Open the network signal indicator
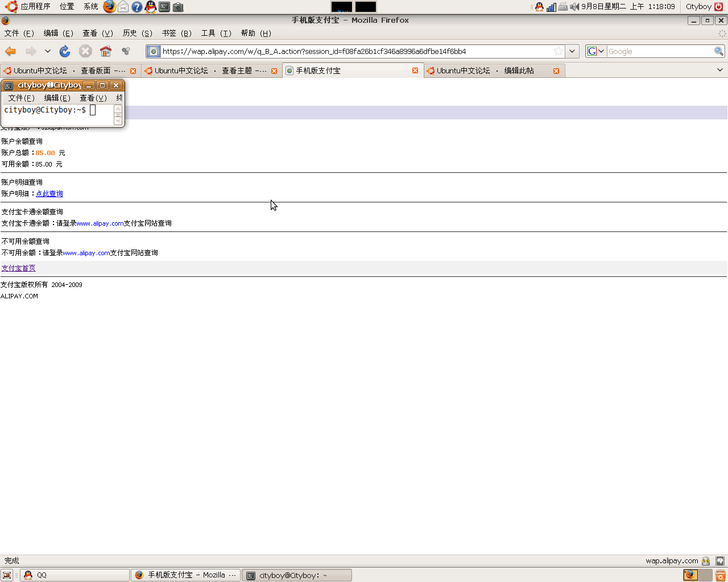Screen dimensions: 728x582 [x=551, y=7]
